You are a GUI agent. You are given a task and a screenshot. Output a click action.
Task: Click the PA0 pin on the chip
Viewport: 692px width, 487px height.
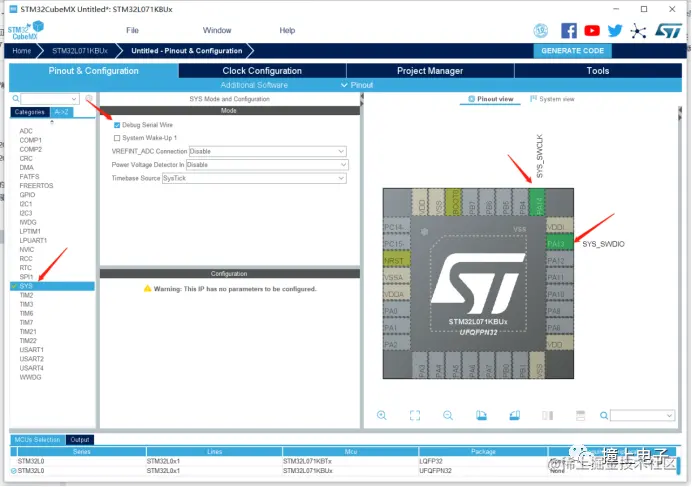(397, 311)
